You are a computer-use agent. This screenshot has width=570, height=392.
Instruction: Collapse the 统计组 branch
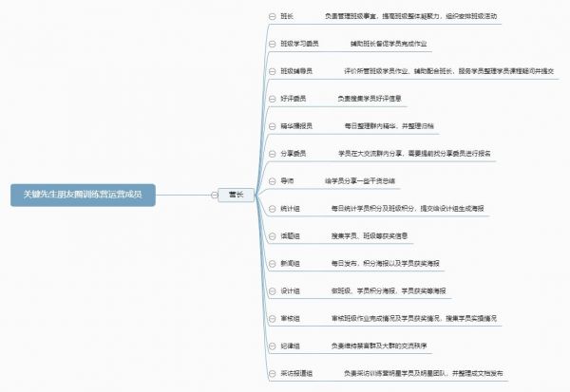(273, 208)
